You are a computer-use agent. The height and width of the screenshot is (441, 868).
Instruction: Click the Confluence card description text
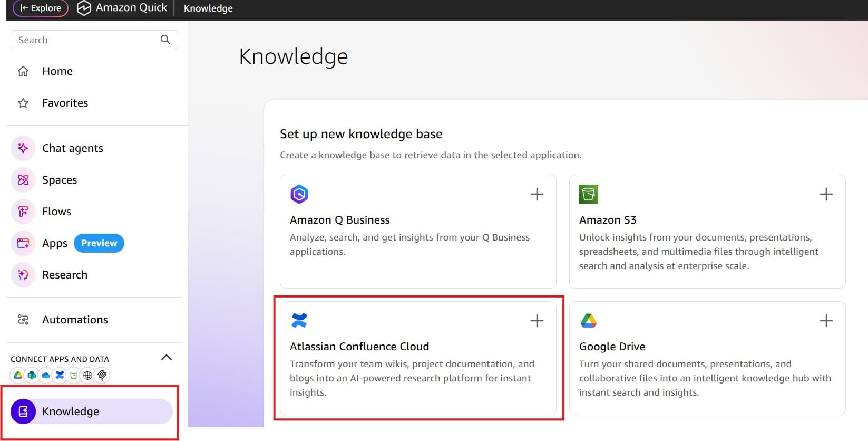point(412,378)
